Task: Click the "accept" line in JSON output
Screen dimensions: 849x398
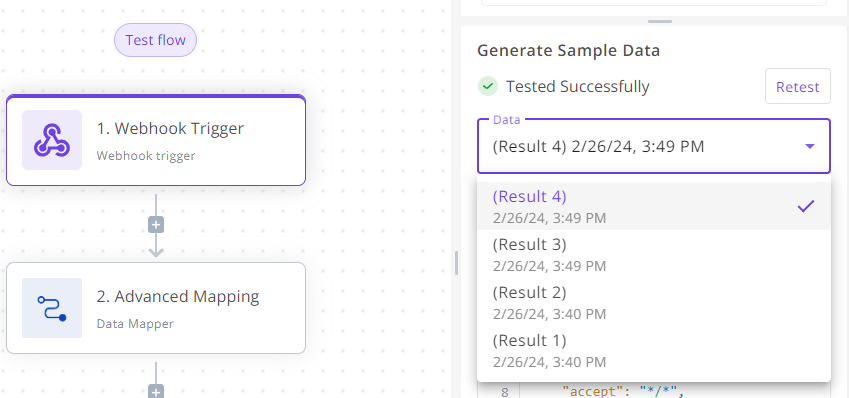Action: point(623,391)
